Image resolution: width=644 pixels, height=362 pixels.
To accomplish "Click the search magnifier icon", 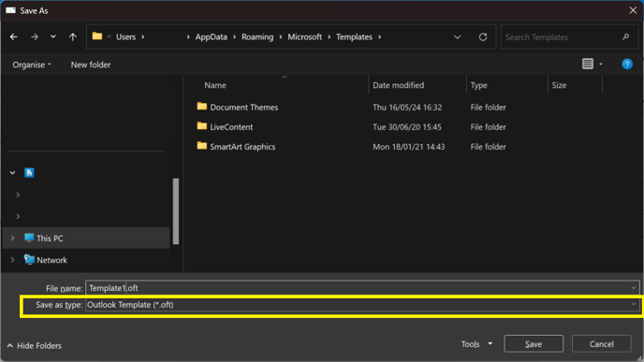I will coord(625,36).
